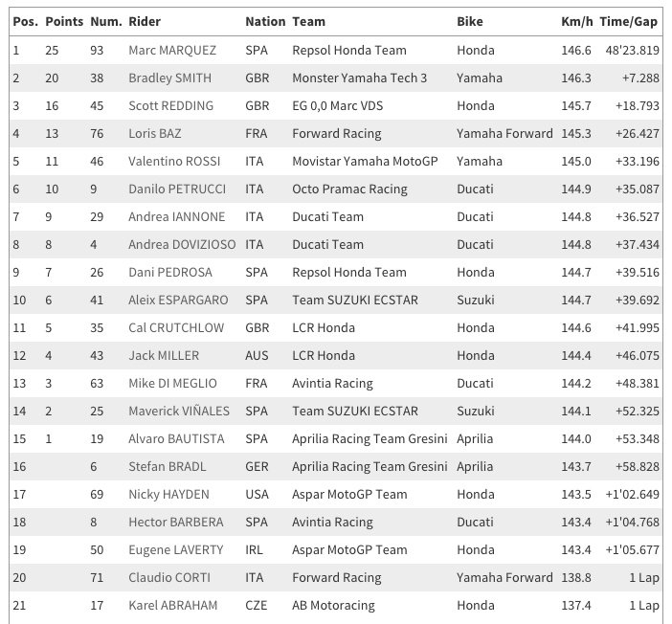The height and width of the screenshot is (624, 672).
Task: Click Claudio CORTI rider name
Action: click(x=169, y=577)
